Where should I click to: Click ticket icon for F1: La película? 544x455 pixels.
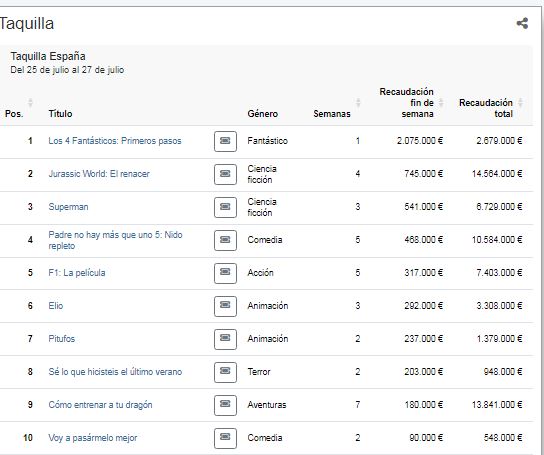(225, 273)
